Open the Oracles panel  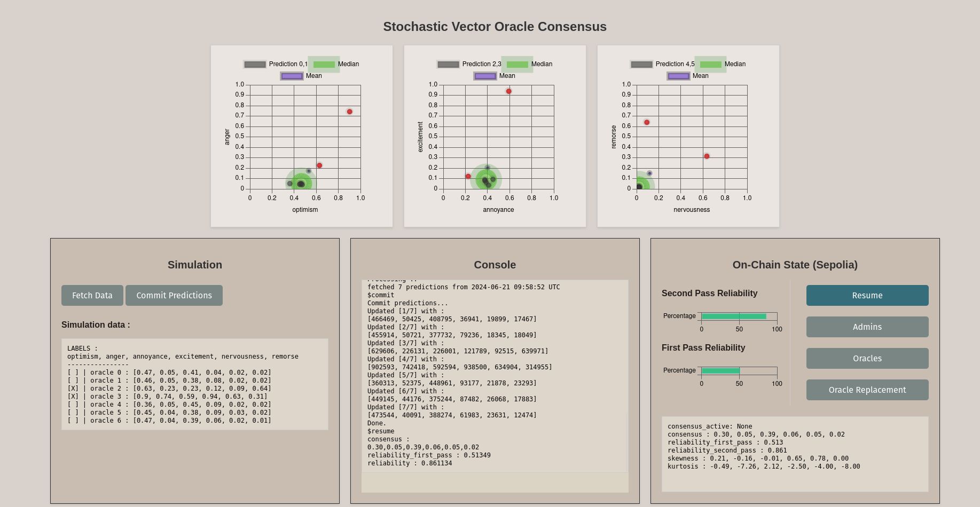coord(867,358)
